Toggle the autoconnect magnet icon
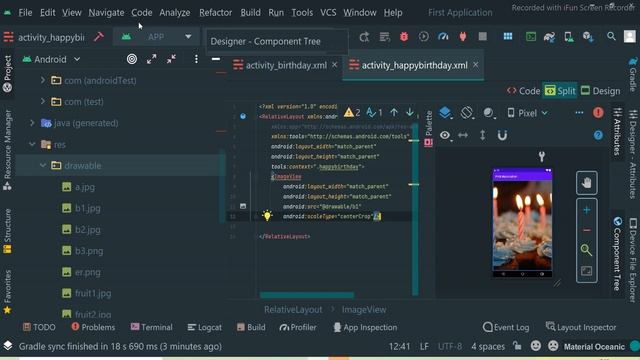The width and height of the screenshot is (640, 360). point(502,135)
